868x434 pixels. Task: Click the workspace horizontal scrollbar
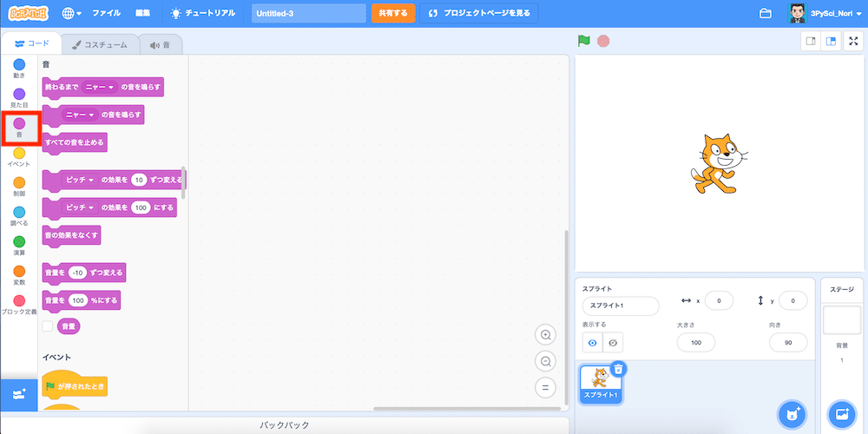click(469, 409)
